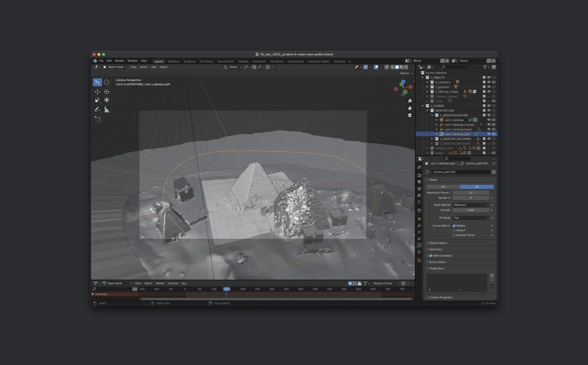
Task: Open the Render menu
Action: click(119, 61)
